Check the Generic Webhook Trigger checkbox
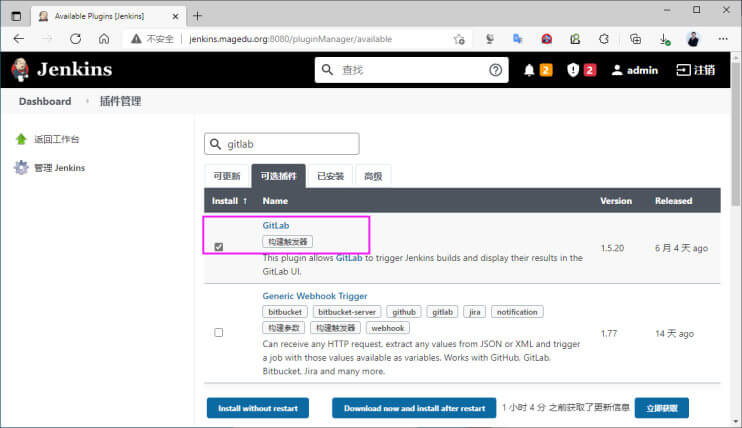This screenshot has width=742, height=428. point(219,332)
